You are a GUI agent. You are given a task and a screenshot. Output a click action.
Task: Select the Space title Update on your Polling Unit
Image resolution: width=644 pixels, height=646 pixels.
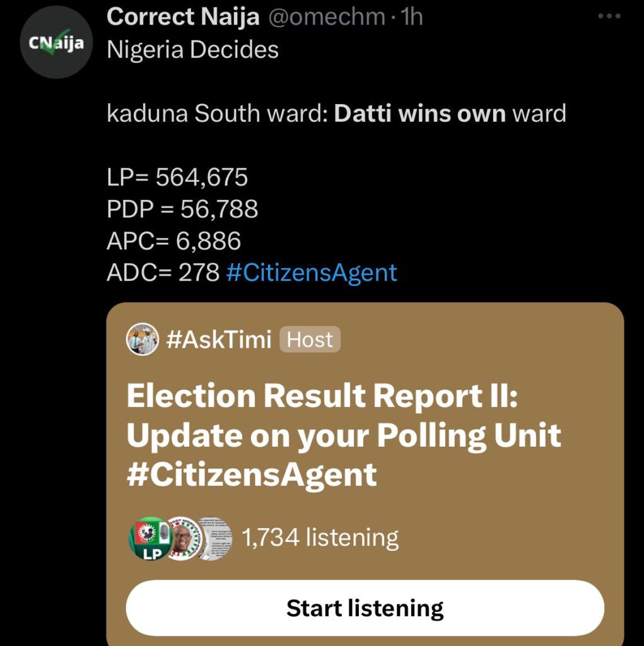click(344, 435)
